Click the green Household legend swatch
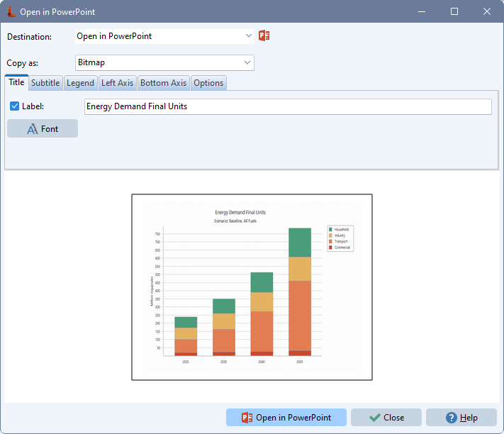This screenshot has height=434, width=504. pos(330,230)
